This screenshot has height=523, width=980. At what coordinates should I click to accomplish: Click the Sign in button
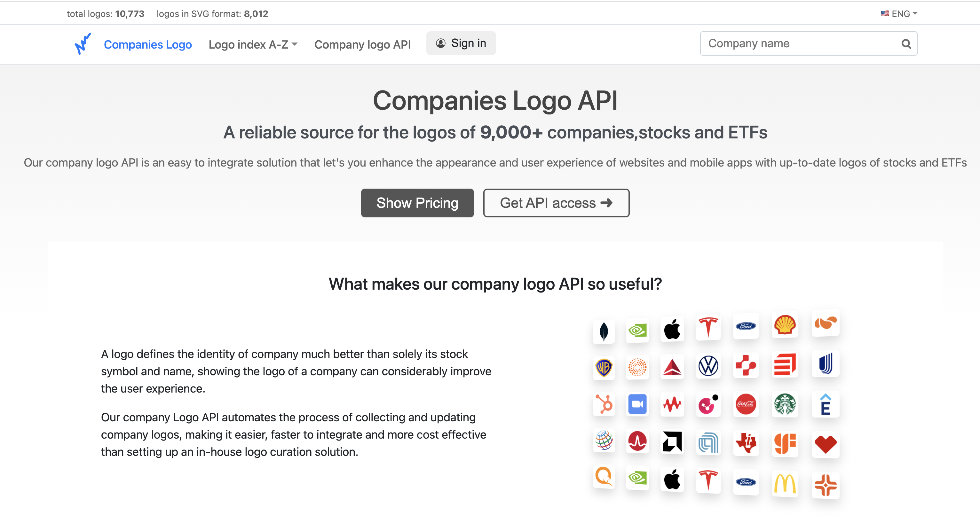(461, 43)
